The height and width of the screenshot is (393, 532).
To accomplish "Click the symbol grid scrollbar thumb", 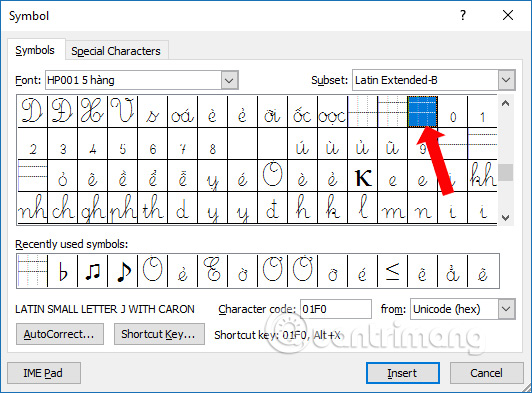I will click(506, 172).
